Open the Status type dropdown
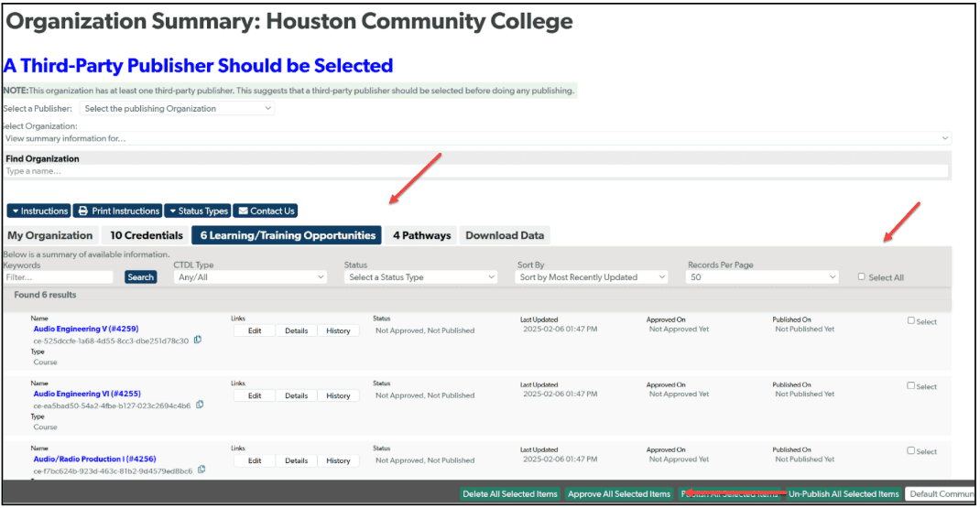The width and height of the screenshot is (980, 508). 420,277
